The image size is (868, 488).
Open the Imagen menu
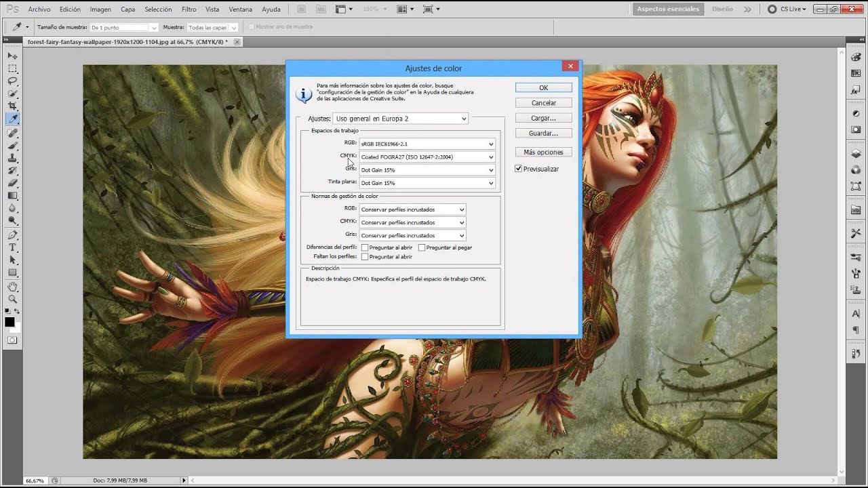tap(100, 9)
